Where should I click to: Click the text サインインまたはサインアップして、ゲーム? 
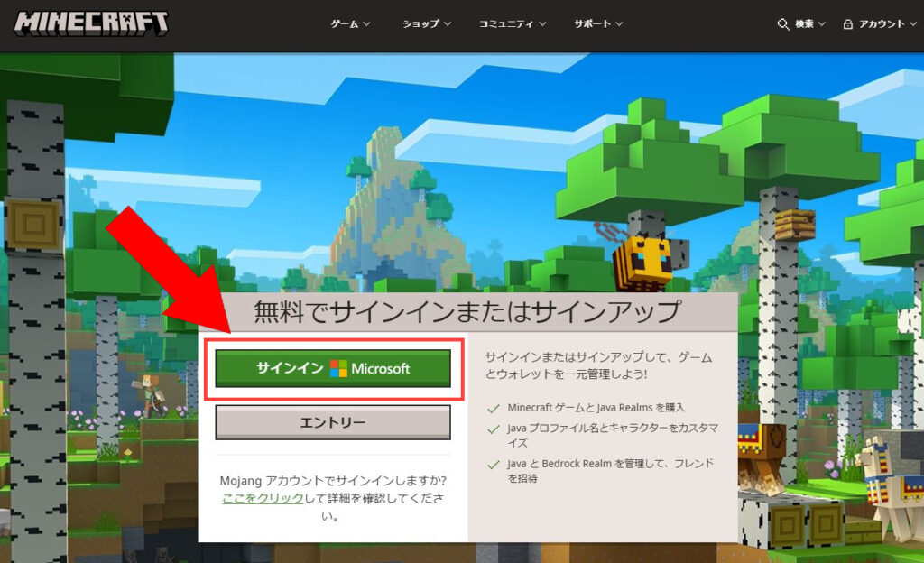598,357
